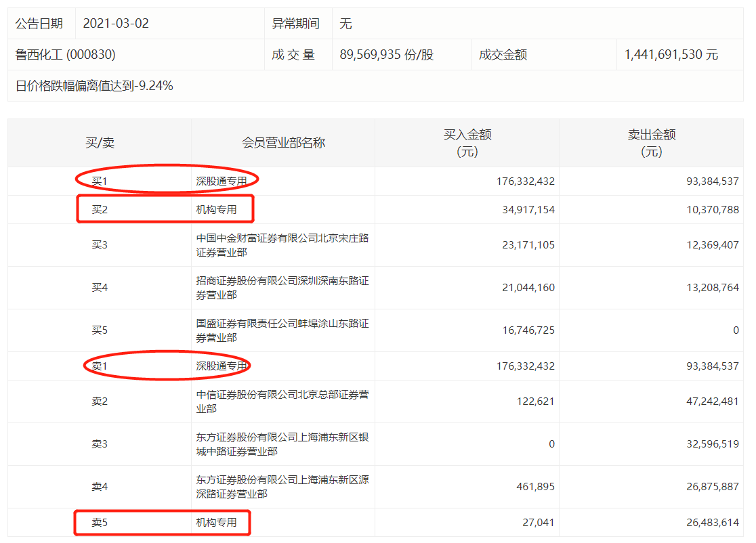Open 机构专用 in the 卖5 row
756x543 pixels.
click(217, 523)
